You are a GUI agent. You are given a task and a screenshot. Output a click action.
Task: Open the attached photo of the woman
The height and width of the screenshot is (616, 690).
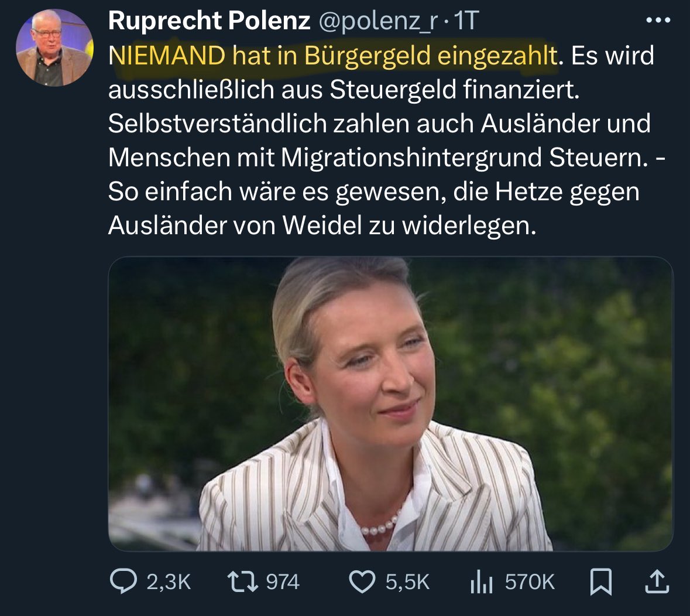[391, 404]
